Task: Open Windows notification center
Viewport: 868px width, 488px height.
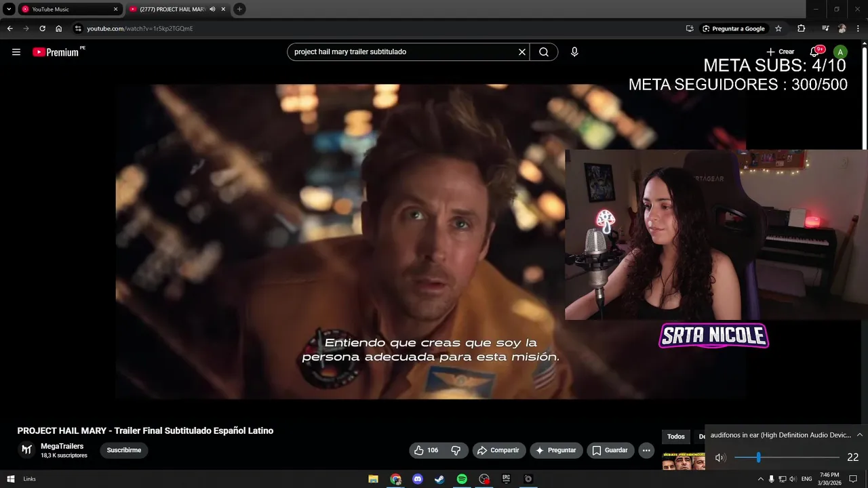Action: click(853, 479)
